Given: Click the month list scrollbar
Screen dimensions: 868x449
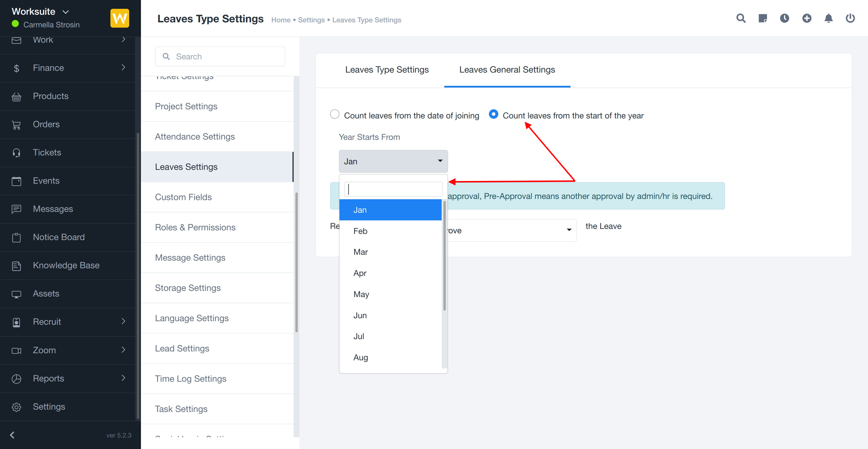Looking at the screenshot, I should pyautogui.click(x=445, y=256).
